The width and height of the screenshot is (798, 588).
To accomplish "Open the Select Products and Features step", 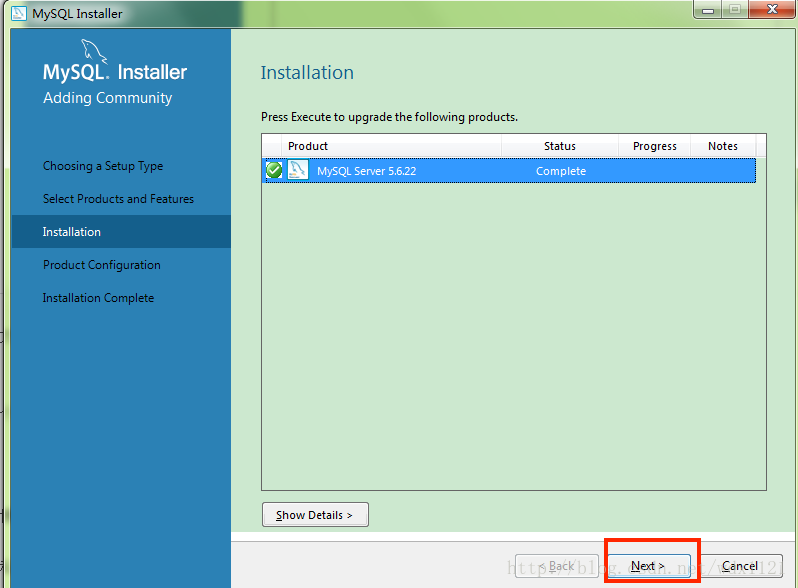I will click(118, 199).
